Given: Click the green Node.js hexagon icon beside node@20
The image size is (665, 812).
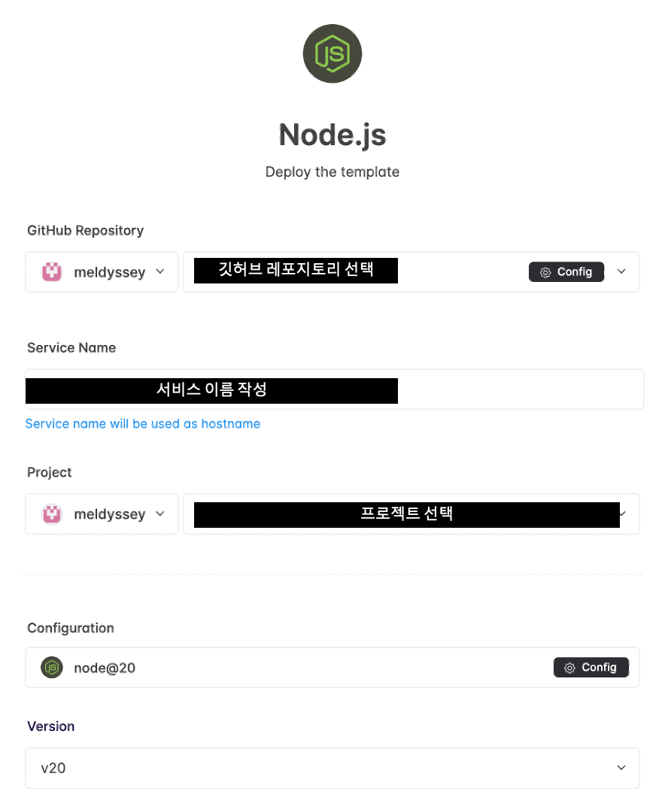Looking at the screenshot, I should coord(51,667).
